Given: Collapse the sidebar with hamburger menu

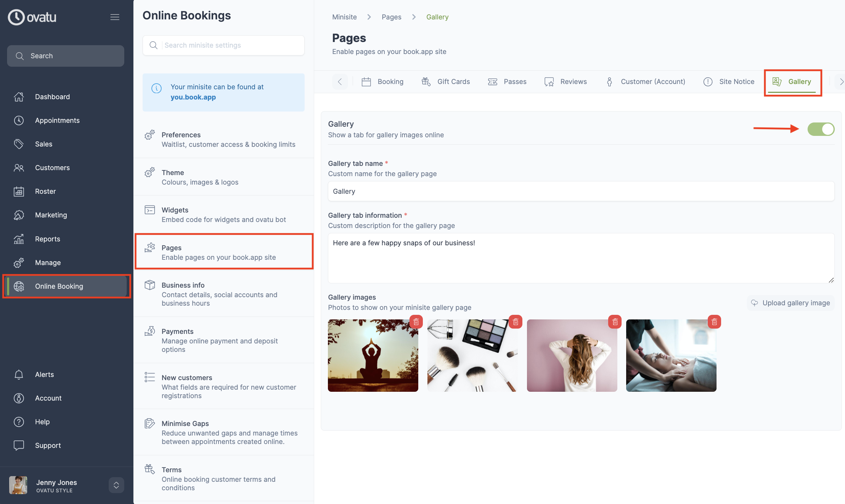Looking at the screenshot, I should [x=115, y=17].
